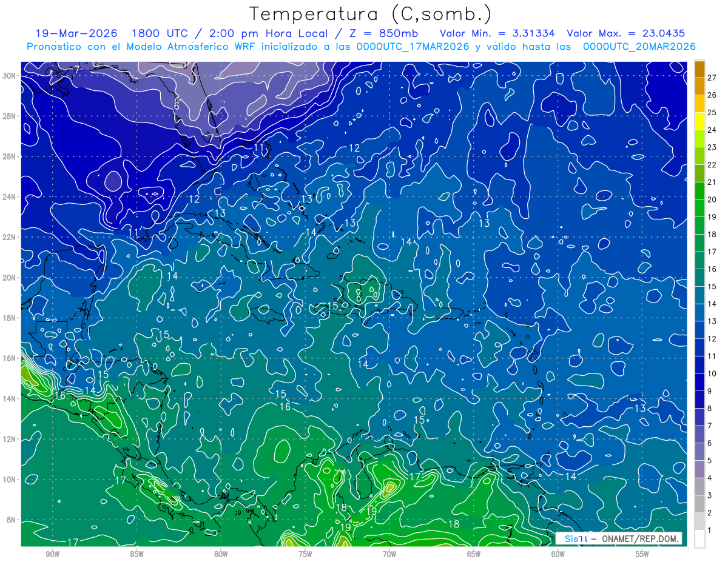Click the colorbar value "27"
Screen dimensions: 728x562
pos(712,78)
